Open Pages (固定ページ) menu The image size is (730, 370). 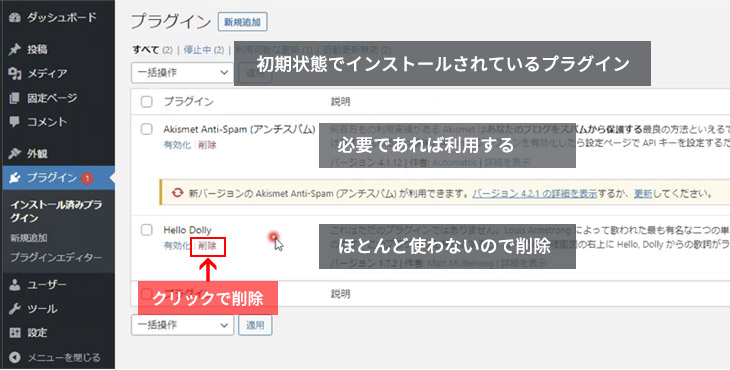click(x=52, y=98)
